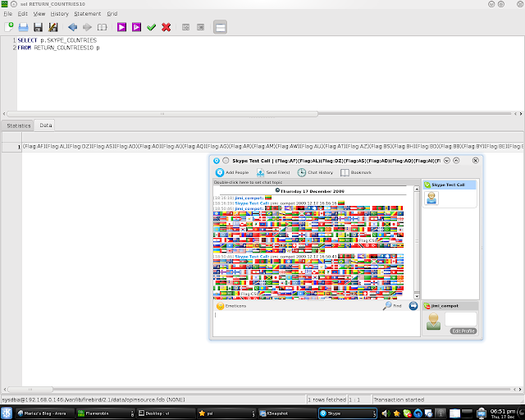
Task: Open statement history book icon
Action: (x=102, y=27)
